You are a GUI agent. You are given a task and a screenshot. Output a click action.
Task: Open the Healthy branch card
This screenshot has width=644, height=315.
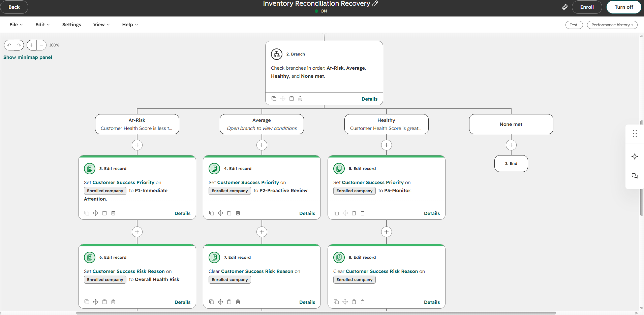(387, 124)
